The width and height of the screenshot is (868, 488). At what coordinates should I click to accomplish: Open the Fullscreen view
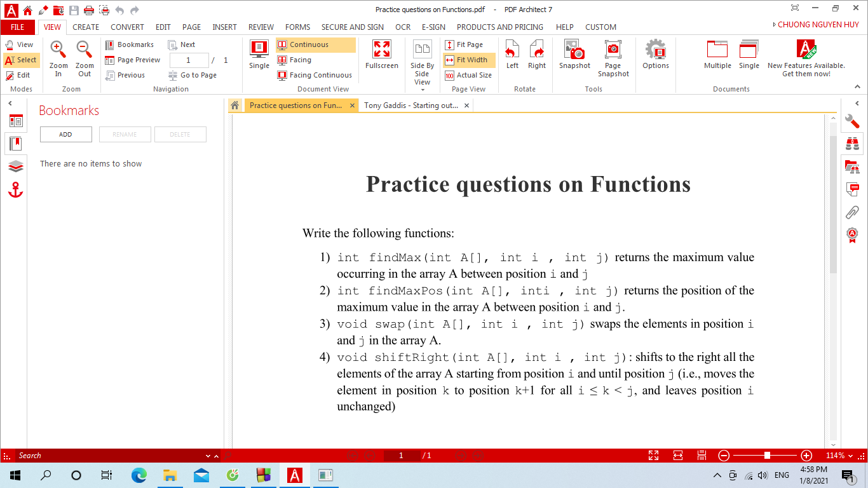click(x=381, y=57)
